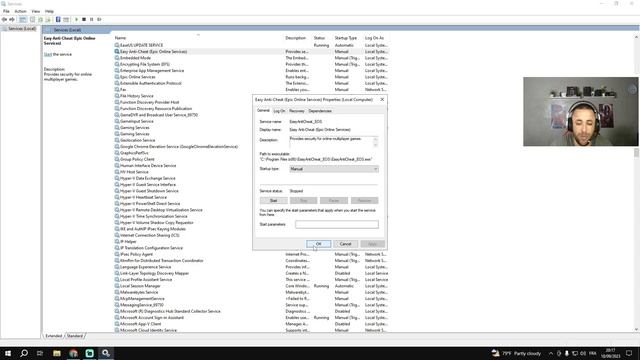
Task: Click Start the service link
Action: tap(48, 54)
